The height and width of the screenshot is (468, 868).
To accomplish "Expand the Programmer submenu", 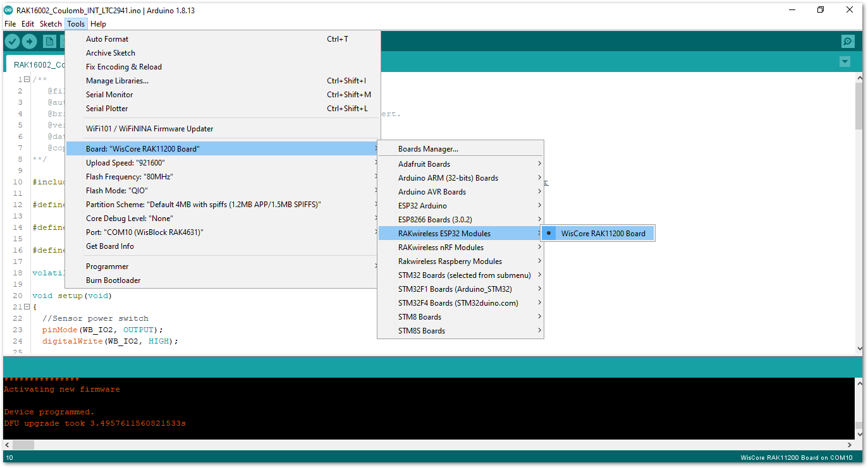I will coord(223,267).
